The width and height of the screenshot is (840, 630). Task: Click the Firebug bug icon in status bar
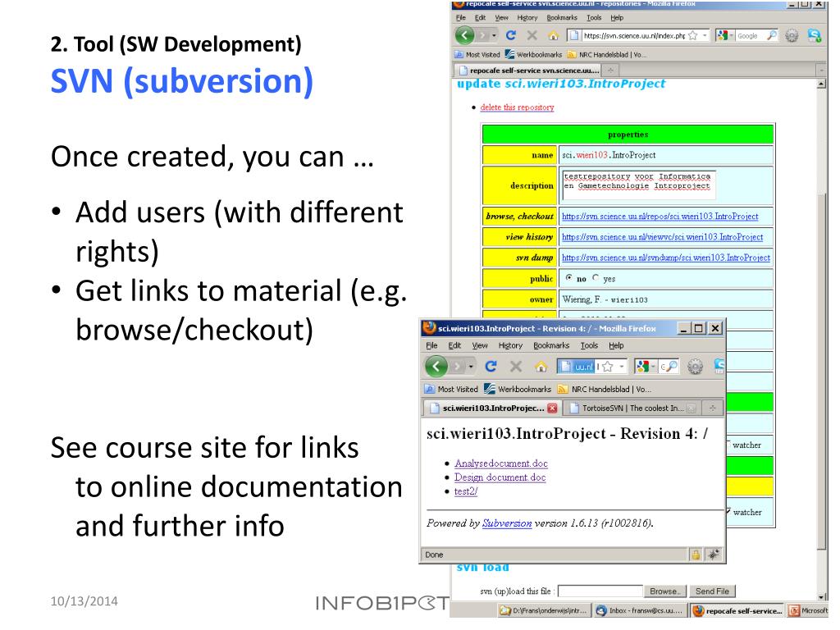tap(713, 555)
